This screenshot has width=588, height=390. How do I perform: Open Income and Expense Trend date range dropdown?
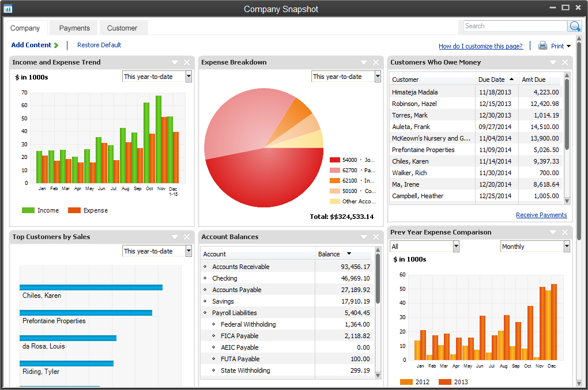[189, 77]
